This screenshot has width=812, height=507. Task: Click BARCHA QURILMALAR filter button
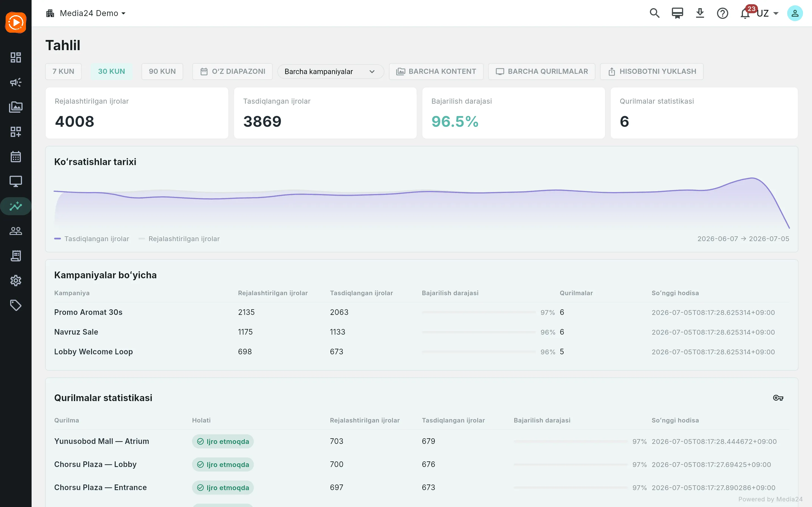pos(542,72)
